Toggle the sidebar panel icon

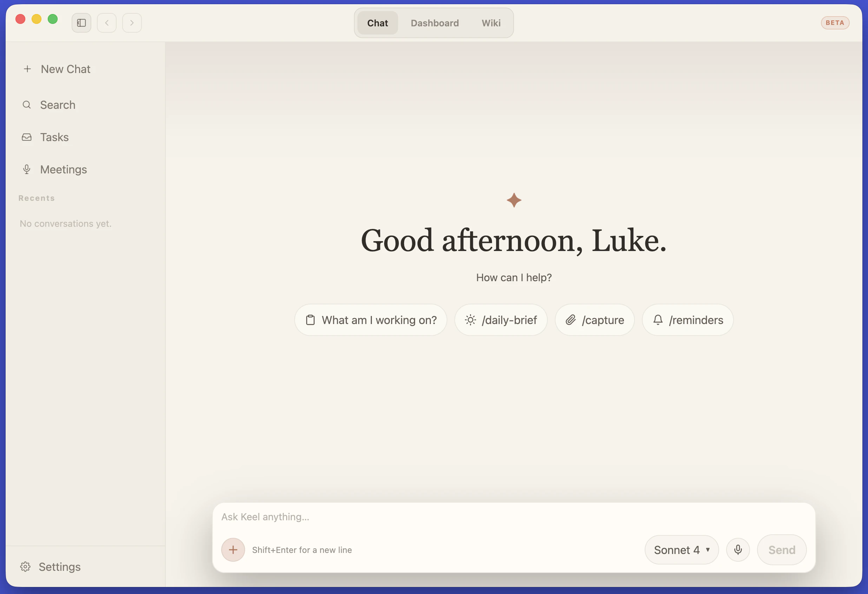(81, 23)
